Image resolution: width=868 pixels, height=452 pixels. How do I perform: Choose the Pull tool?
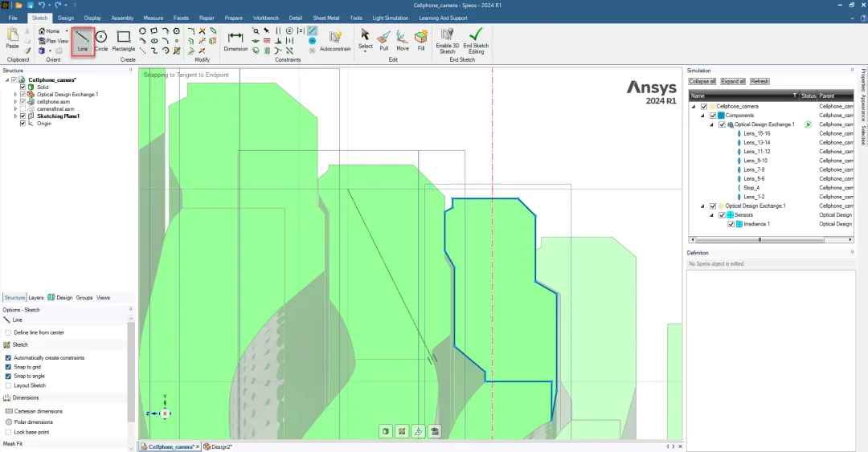pyautogui.click(x=384, y=40)
